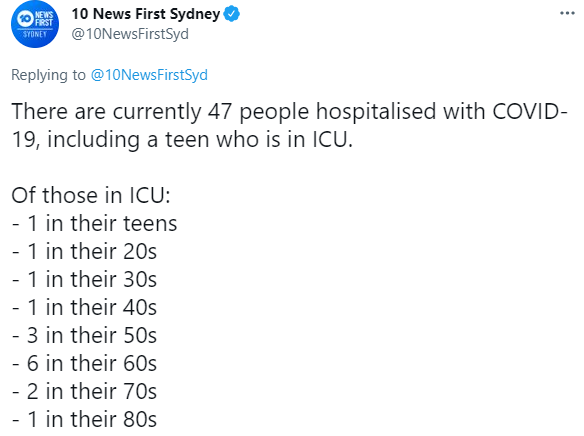This screenshot has height=436, width=584.
Task: Click the grey 'Replying to' label
Action: (48, 75)
